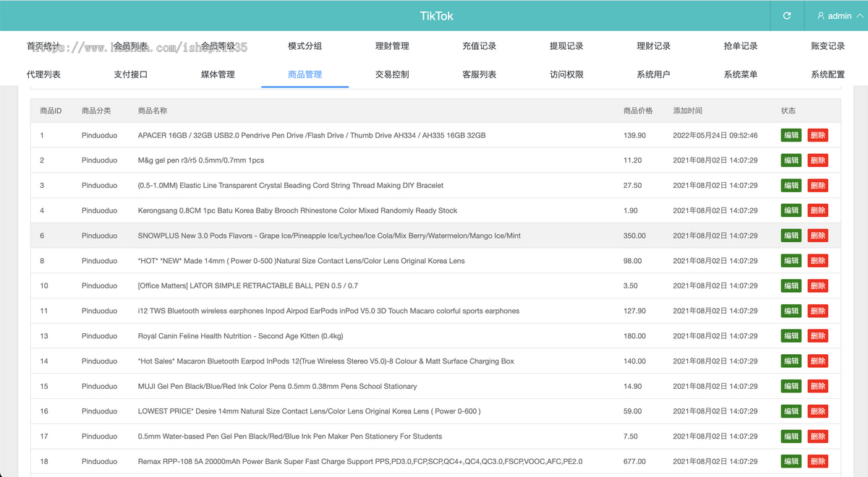
Task: Delete the Elastic Line Crystal Beading Cord row
Action: tap(818, 186)
